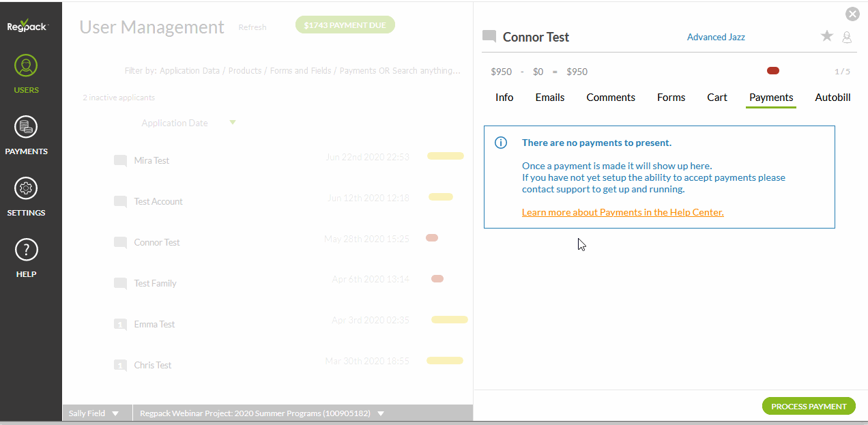Click the info icon in the payments notice
This screenshot has height=425, width=868.
[x=501, y=143]
